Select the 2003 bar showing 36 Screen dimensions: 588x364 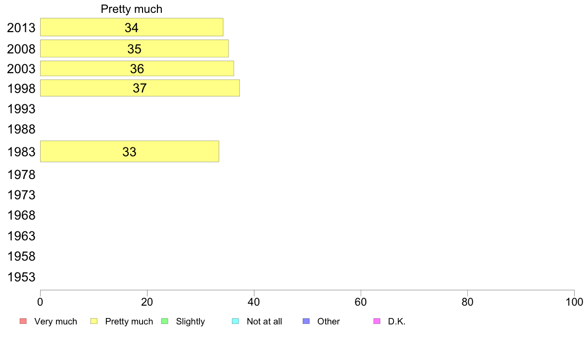click(x=137, y=69)
